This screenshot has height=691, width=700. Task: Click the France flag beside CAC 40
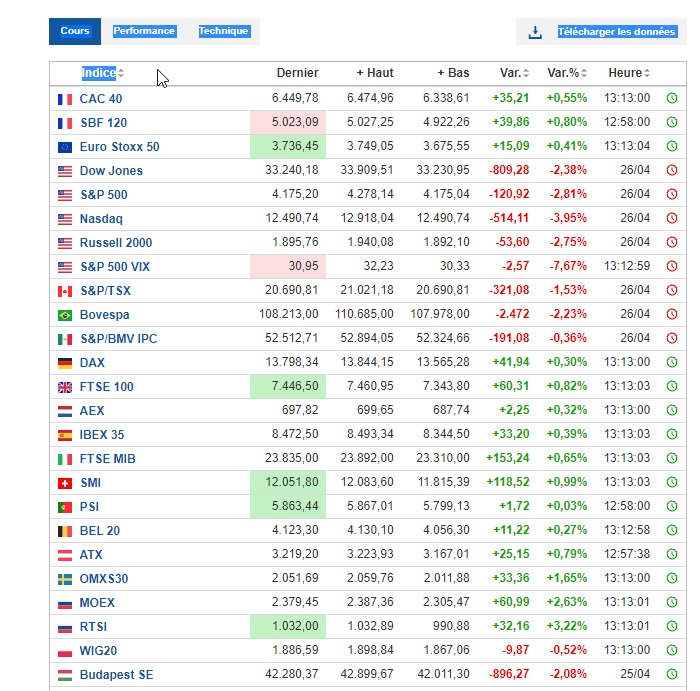point(65,99)
